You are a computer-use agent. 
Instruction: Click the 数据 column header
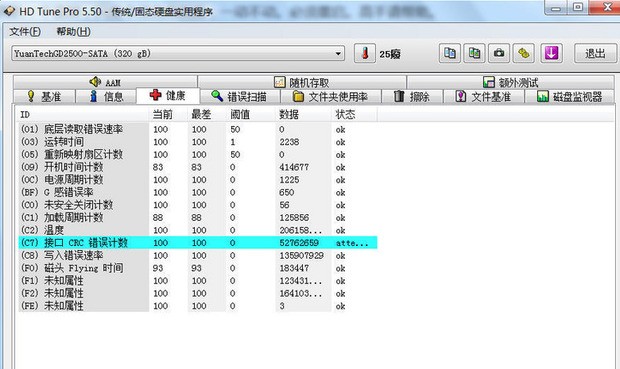pos(303,115)
